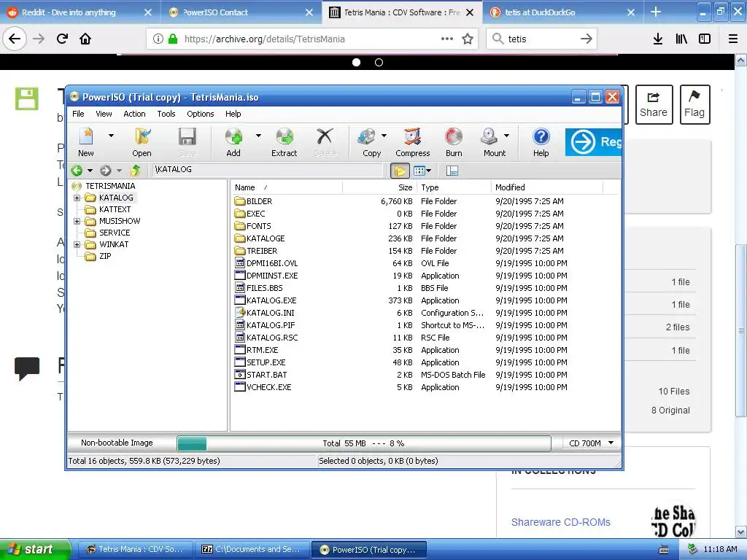
Task: Switch to Reddit - Dive into anything tab
Action: point(80,12)
